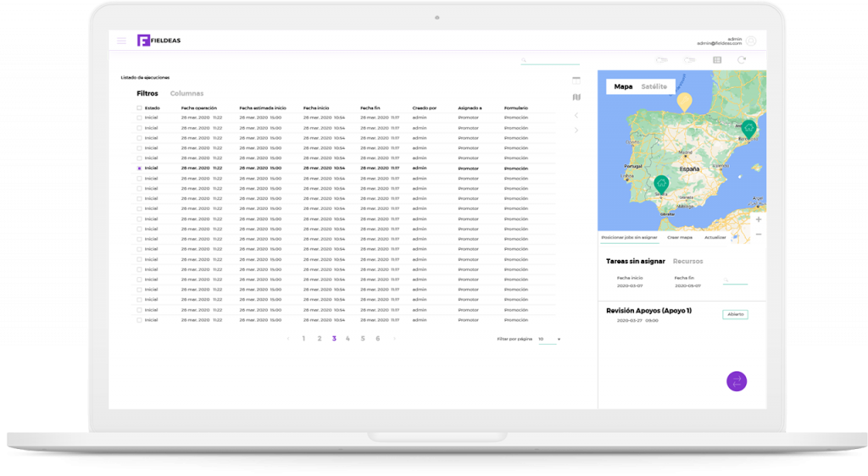
Task: Switch to the Columnas tab
Action: (186, 94)
